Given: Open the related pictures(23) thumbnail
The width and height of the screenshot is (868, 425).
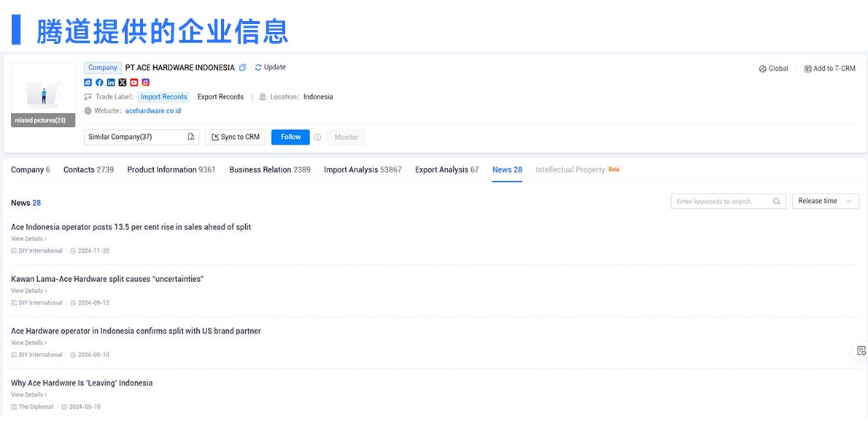Looking at the screenshot, I should tap(43, 95).
